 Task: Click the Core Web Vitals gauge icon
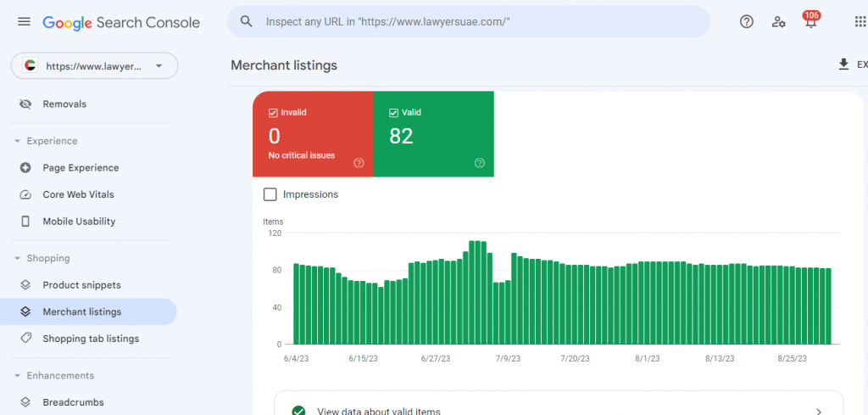pos(25,194)
